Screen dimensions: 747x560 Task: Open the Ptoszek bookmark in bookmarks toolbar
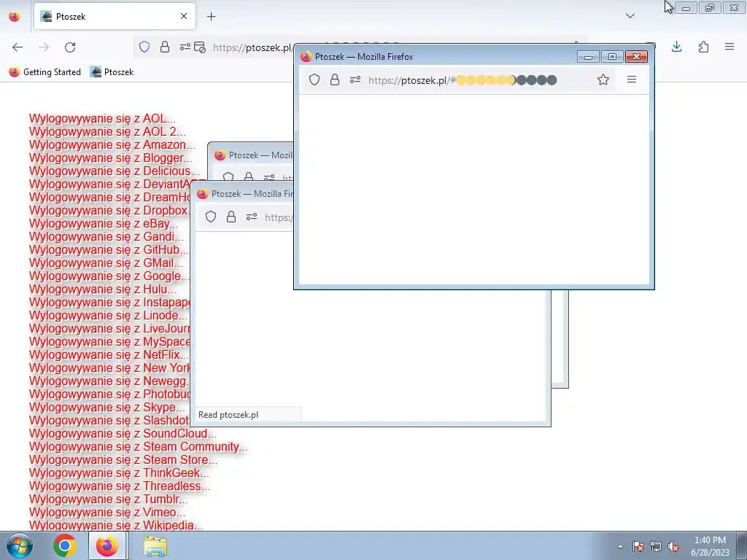[x=112, y=72]
